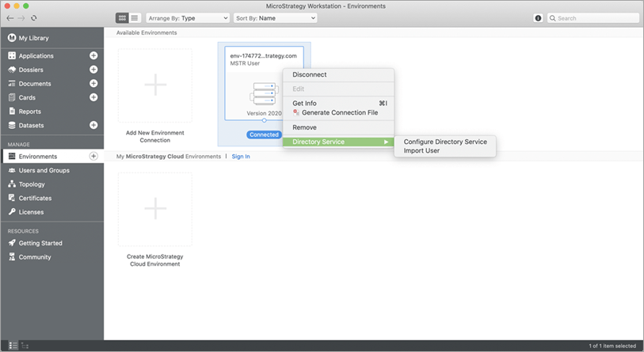Image resolution: width=644 pixels, height=352 pixels.
Task: Open Users and Groups in sidebar
Action: [x=44, y=170]
